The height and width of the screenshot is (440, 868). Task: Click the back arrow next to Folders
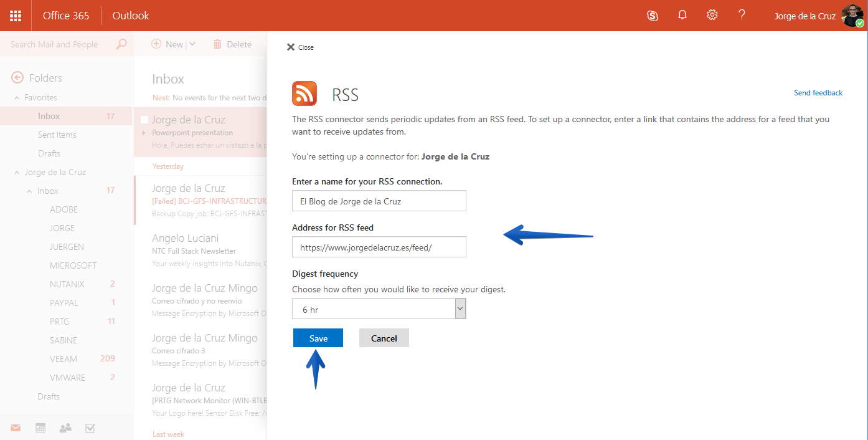tap(17, 78)
